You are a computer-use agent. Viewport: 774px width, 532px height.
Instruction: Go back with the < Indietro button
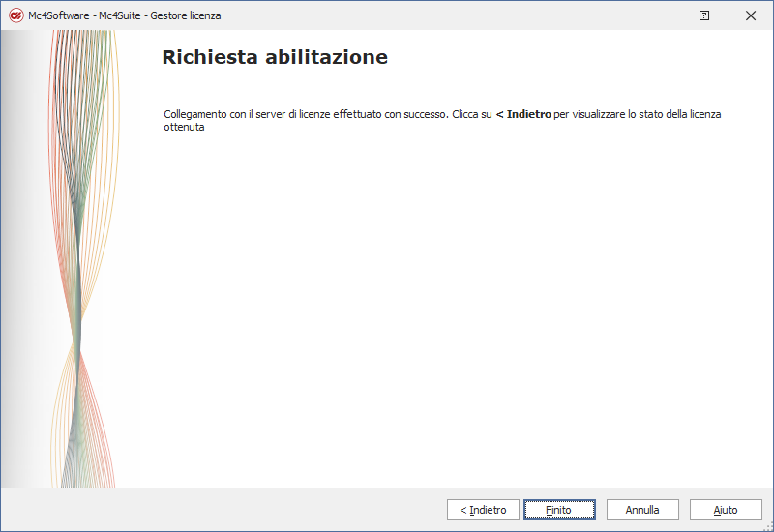pos(483,510)
